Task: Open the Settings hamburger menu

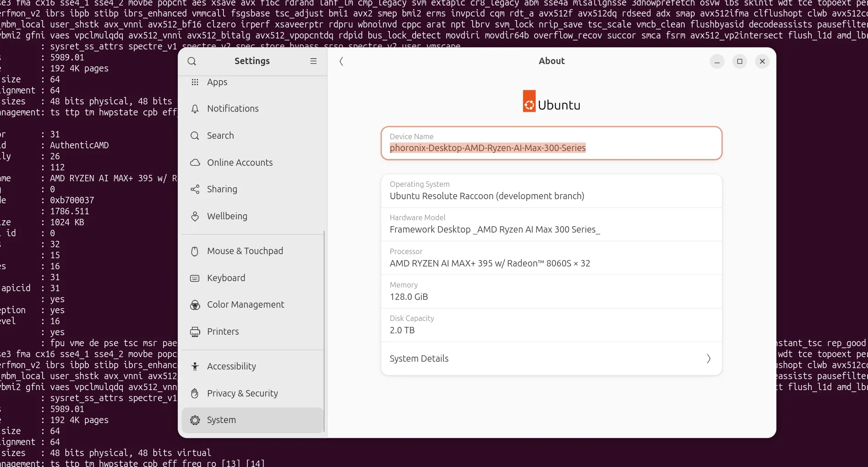Action: tap(313, 61)
